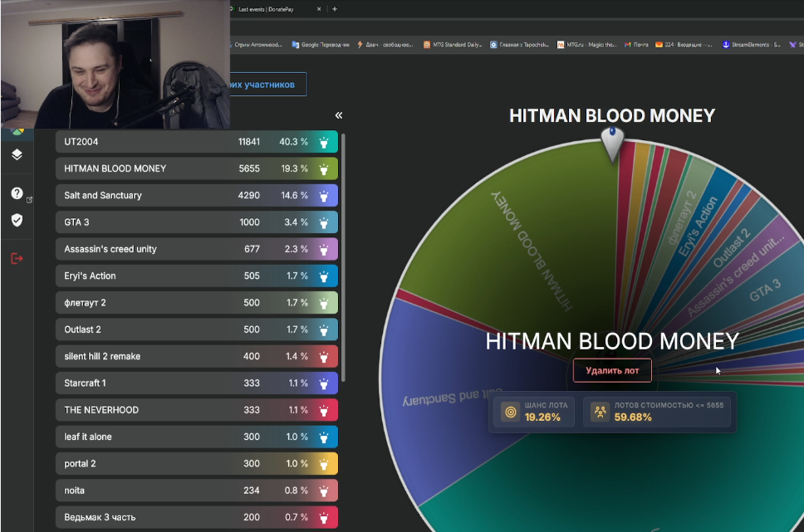The width and height of the screenshot is (804, 532).
Task: Click the ШАНС ЛОТА 19.26% stat card
Action: tap(536, 412)
